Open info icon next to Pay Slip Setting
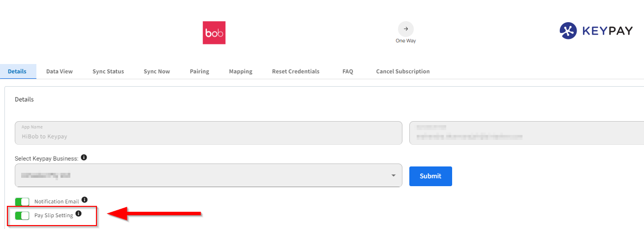The height and width of the screenshot is (229, 644). point(79,214)
